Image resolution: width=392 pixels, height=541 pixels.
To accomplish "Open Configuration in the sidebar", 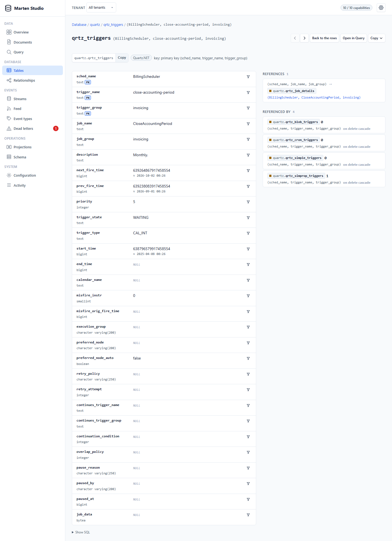I will (32, 175).
